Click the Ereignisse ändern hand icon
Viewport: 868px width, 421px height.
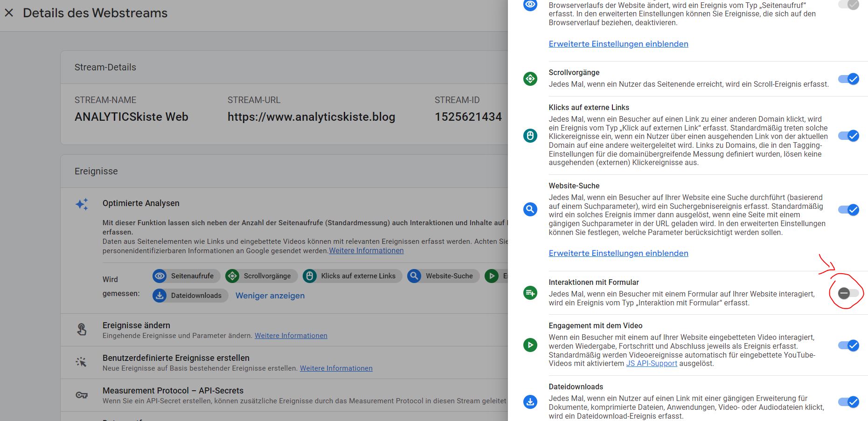coord(82,329)
